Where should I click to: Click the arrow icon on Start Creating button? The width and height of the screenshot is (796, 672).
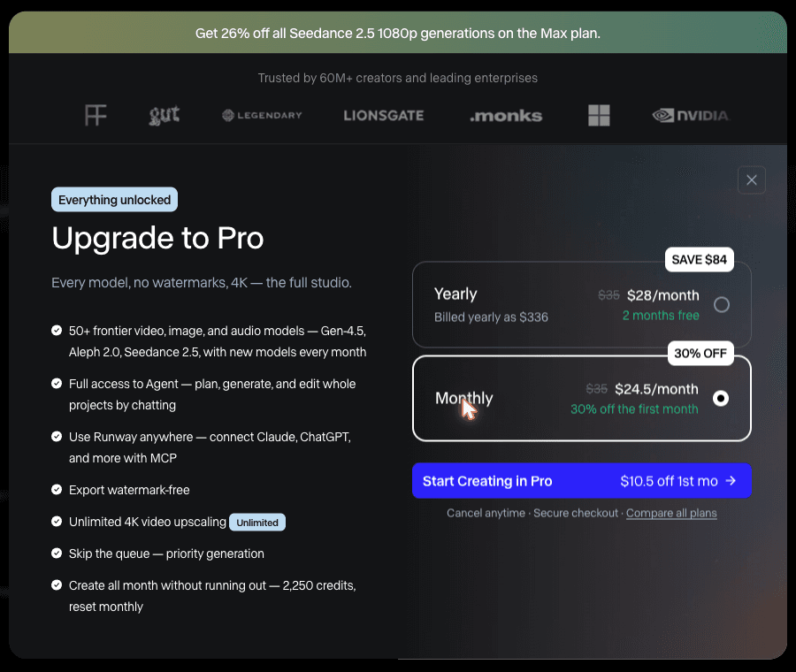click(x=731, y=481)
